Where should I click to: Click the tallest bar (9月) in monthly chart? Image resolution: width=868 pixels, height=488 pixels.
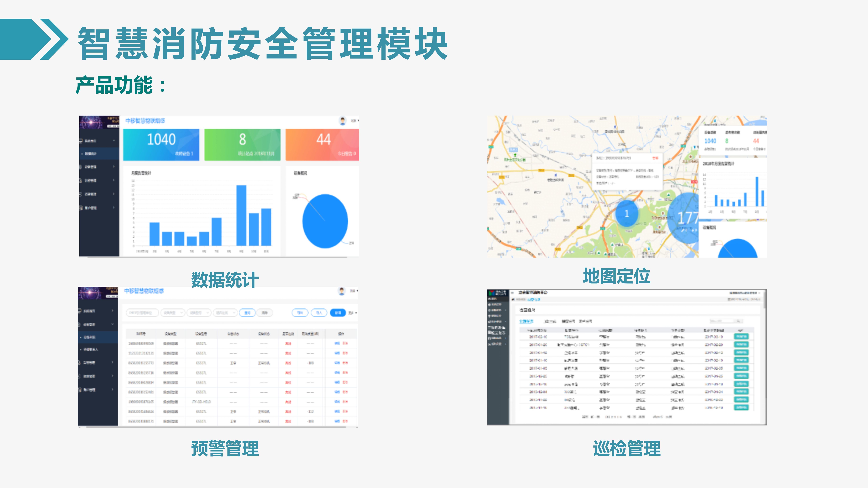[x=241, y=215]
